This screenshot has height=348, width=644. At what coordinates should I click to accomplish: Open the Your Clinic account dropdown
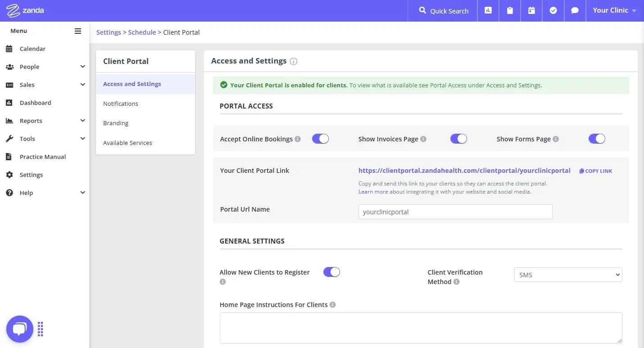click(615, 10)
